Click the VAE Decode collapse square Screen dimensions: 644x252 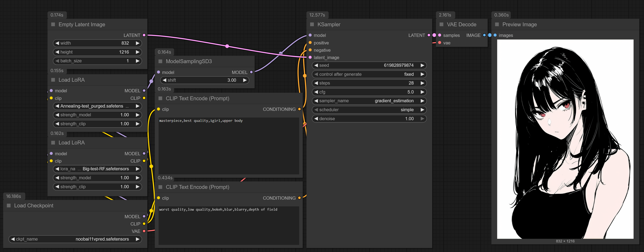tap(441, 24)
